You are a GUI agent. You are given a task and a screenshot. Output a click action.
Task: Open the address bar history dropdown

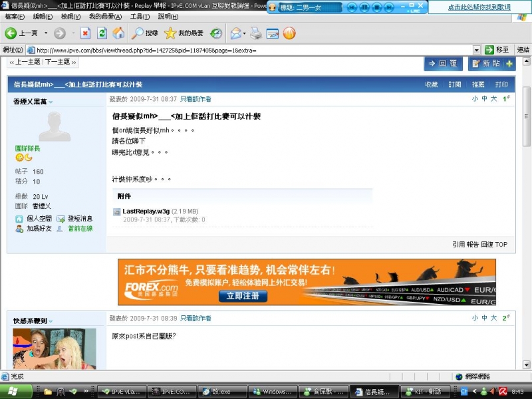[x=477, y=49]
